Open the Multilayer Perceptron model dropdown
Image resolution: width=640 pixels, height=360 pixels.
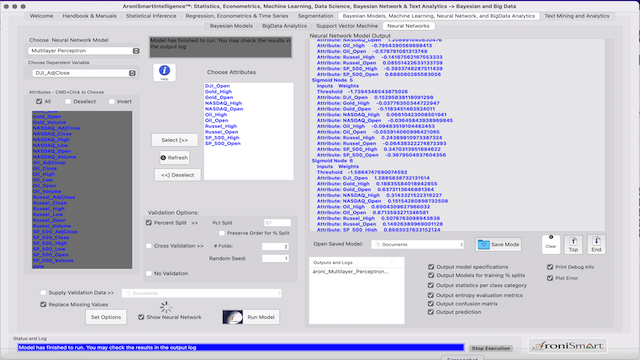coord(84,51)
